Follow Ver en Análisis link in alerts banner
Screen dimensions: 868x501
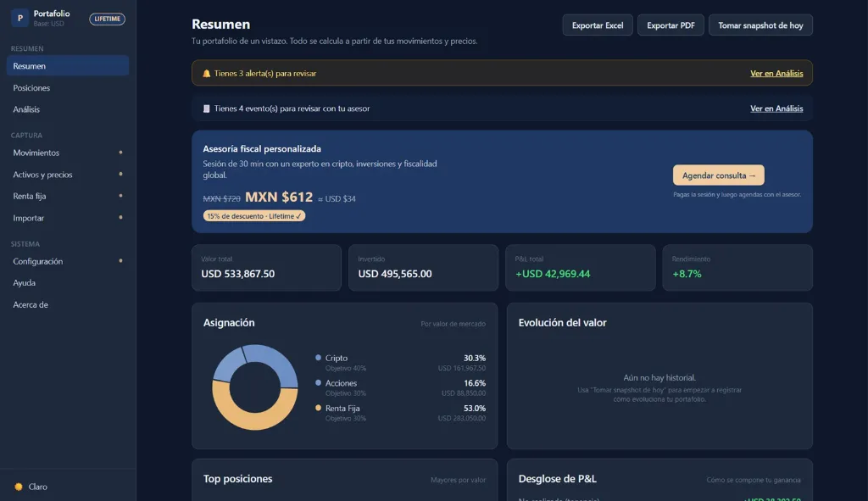click(776, 73)
